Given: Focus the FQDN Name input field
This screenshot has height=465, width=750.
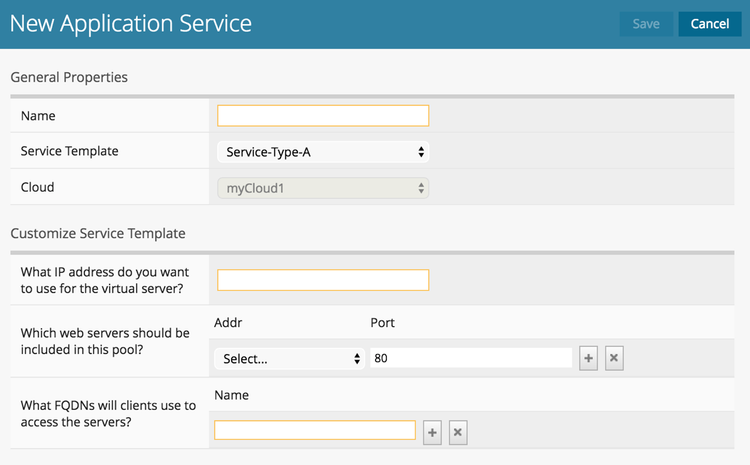Looking at the screenshot, I should [315, 431].
